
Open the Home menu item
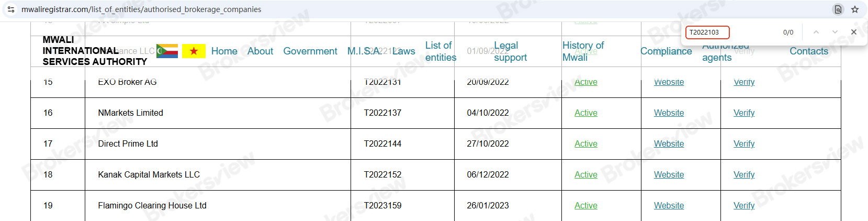[x=224, y=51]
